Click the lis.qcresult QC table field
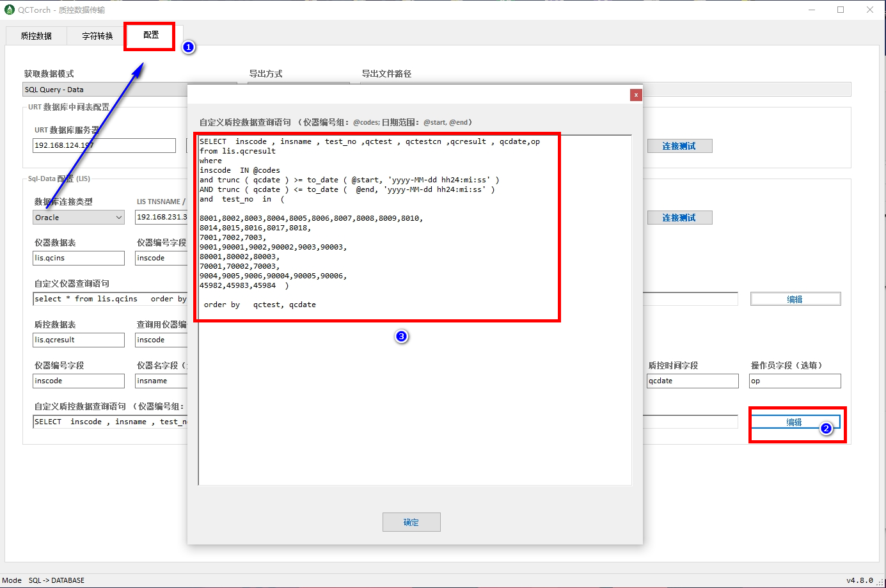 click(x=78, y=340)
